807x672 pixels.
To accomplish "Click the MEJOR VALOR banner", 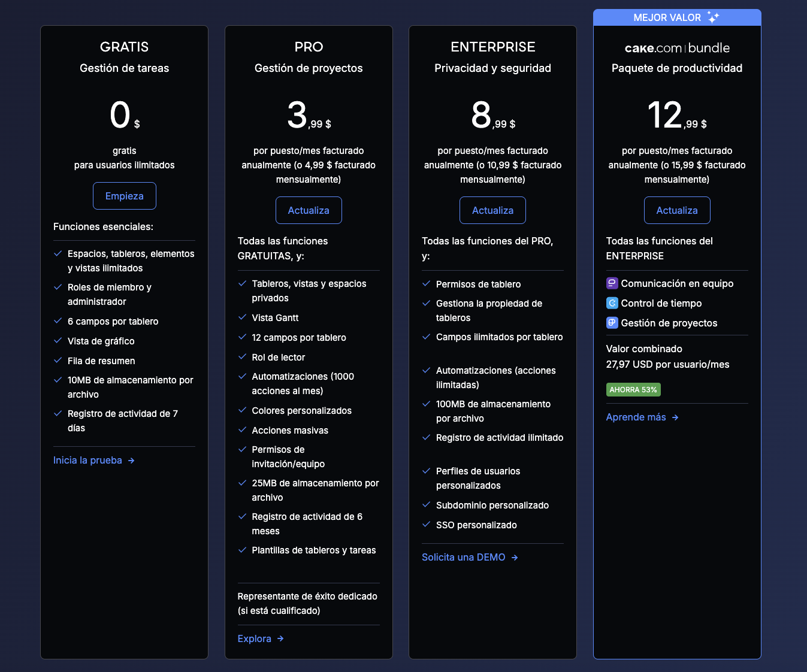I will pyautogui.click(x=667, y=17).
